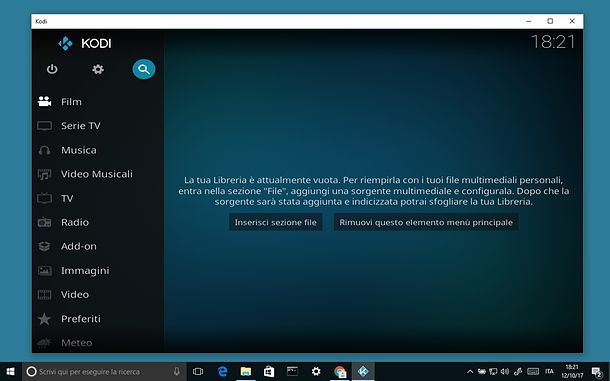Click the 18:21 clock in Kodi

[x=553, y=42]
